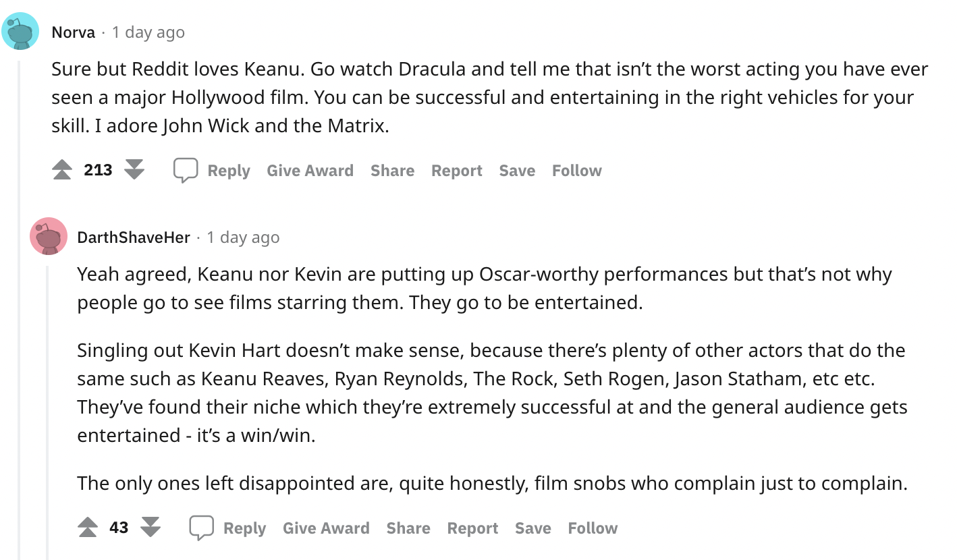This screenshot has height=560, width=957.
Task: Save DarthShaveHer's comment
Action: [532, 528]
